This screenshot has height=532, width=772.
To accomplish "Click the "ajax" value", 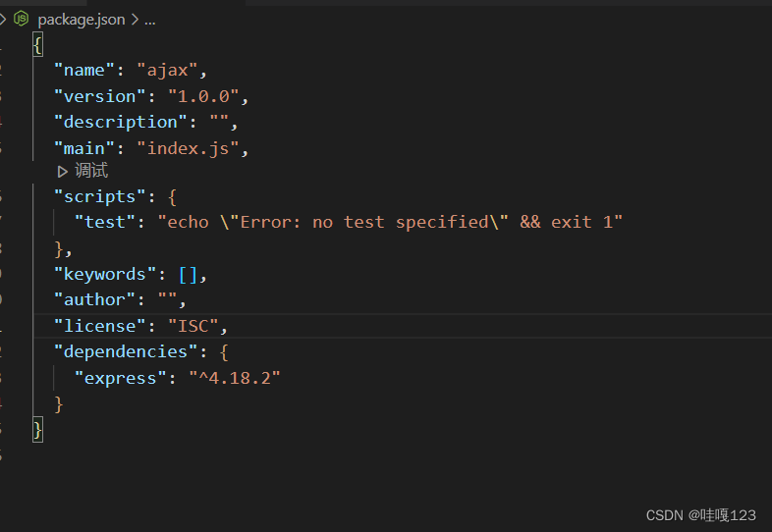I will [x=167, y=70].
